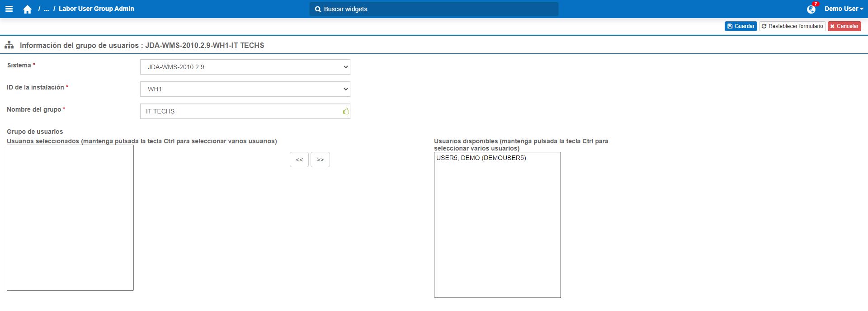Save the form with Guardar
This screenshot has width=868, height=311.
741,26
